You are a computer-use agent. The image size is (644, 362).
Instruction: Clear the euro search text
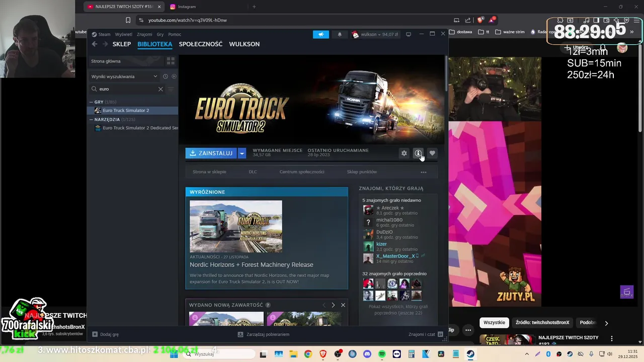click(160, 89)
